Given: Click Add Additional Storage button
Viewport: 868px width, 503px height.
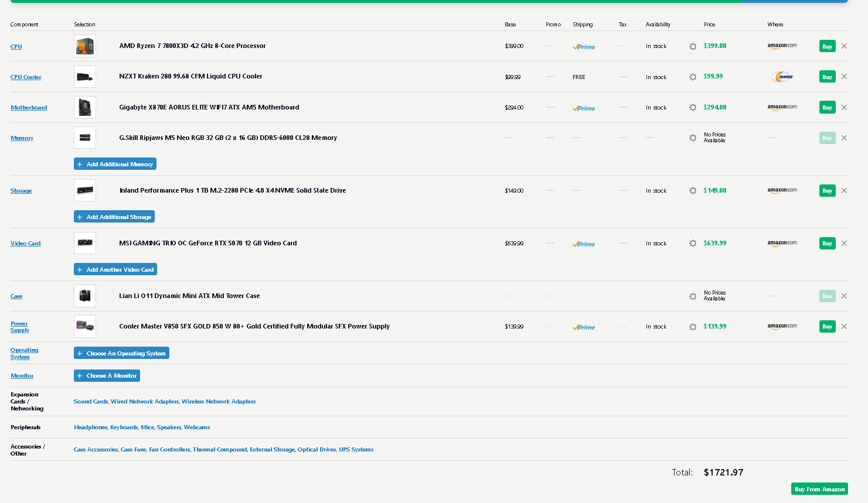Looking at the screenshot, I should (x=114, y=217).
